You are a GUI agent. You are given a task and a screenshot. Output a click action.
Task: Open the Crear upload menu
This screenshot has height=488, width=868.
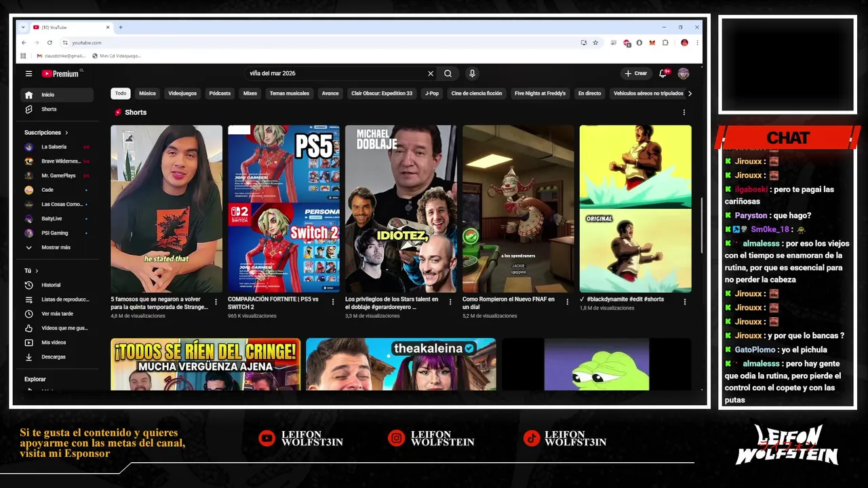click(x=636, y=73)
